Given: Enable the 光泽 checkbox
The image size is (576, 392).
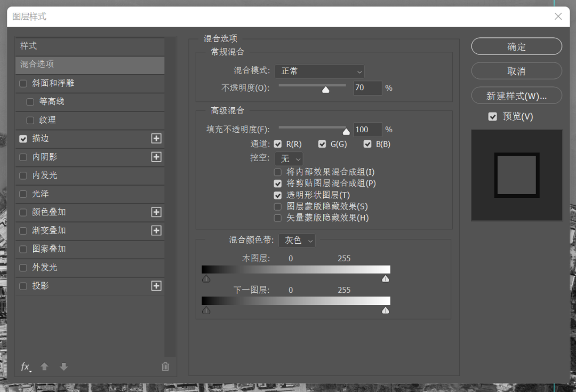Looking at the screenshot, I should 23,194.
